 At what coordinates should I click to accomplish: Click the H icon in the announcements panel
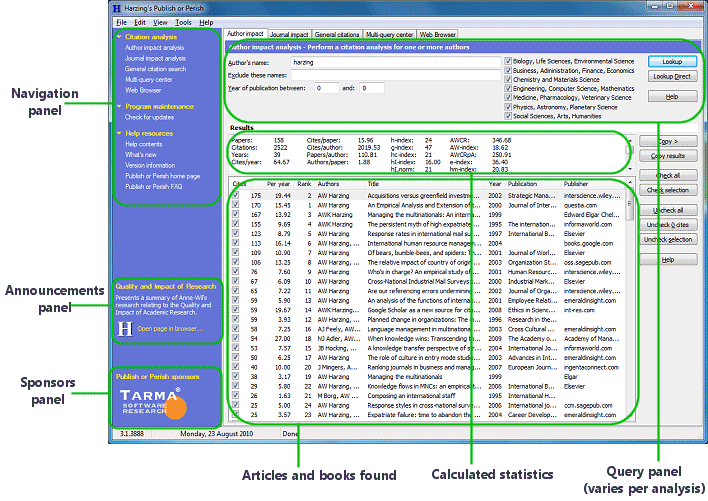pyautogui.click(x=124, y=327)
